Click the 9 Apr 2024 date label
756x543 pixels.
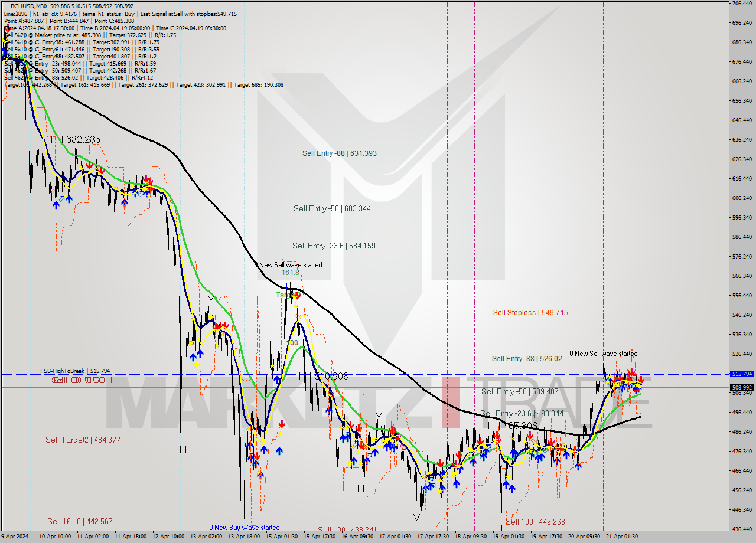click(15, 537)
